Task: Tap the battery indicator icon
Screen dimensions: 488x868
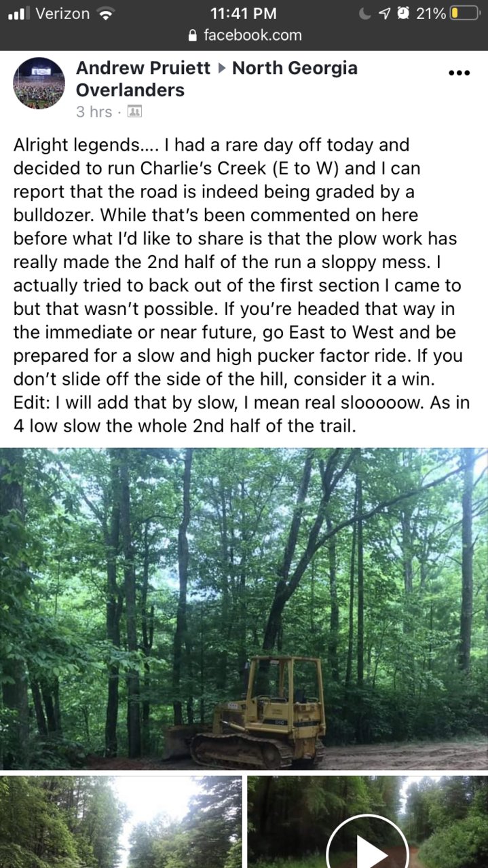Action: (x=465, y=13)
